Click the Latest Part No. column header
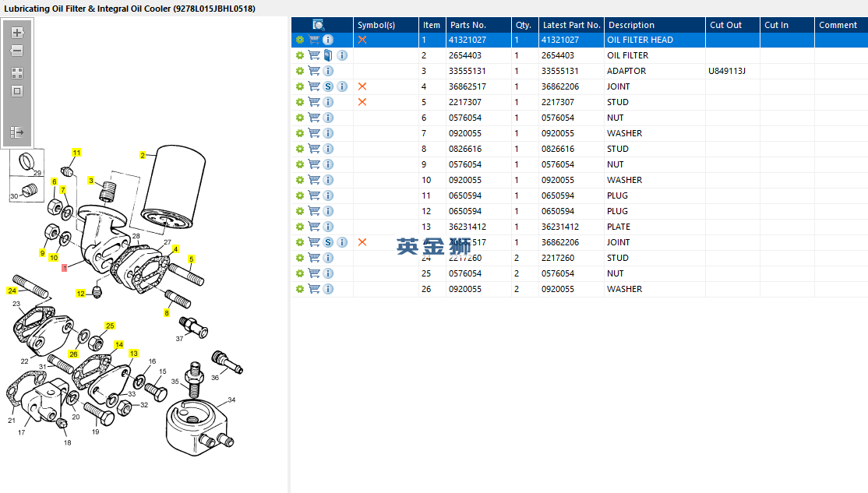This screenshot has height=493, width=868. pos(571,25)
